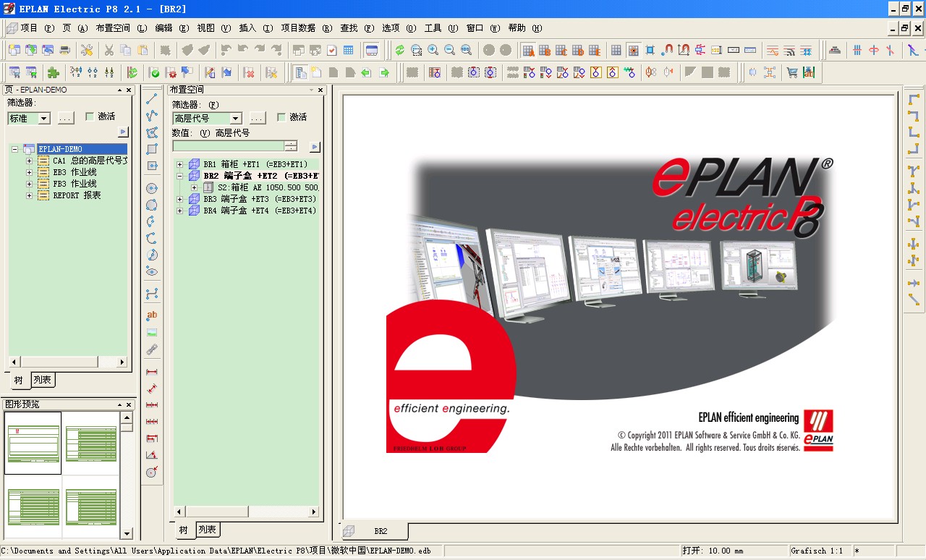The height and width of the screenshot is (560, 926).
Task: Open the 插入 menu
Action: (256, 28)
